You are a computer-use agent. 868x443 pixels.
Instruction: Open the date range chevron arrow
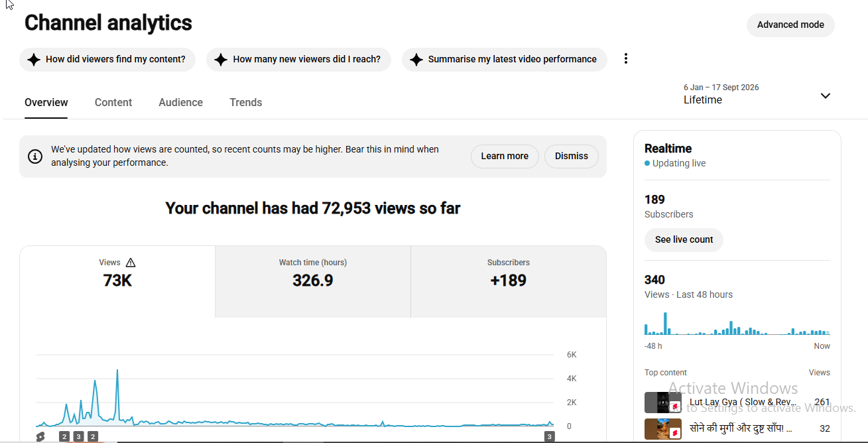tap(826, 95)
